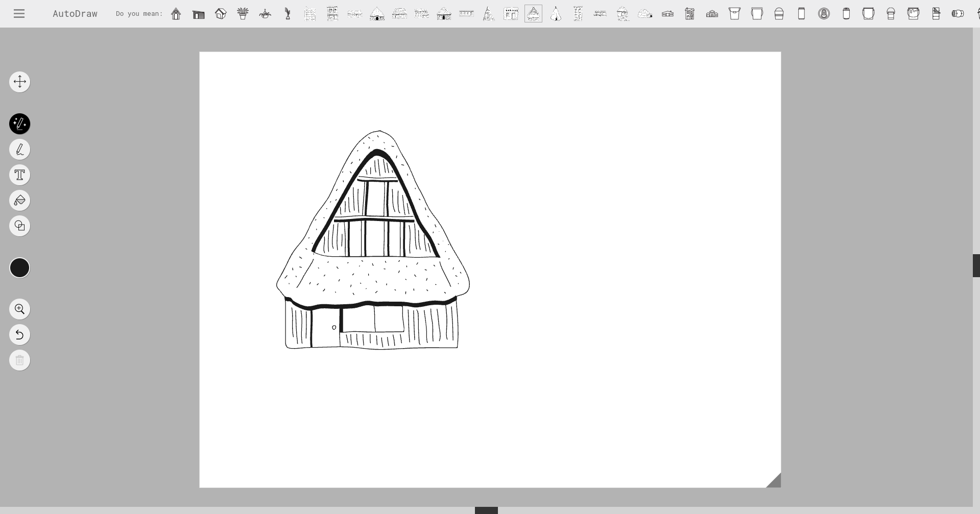Choose the soda can suggestion

[x=801, y=14]
